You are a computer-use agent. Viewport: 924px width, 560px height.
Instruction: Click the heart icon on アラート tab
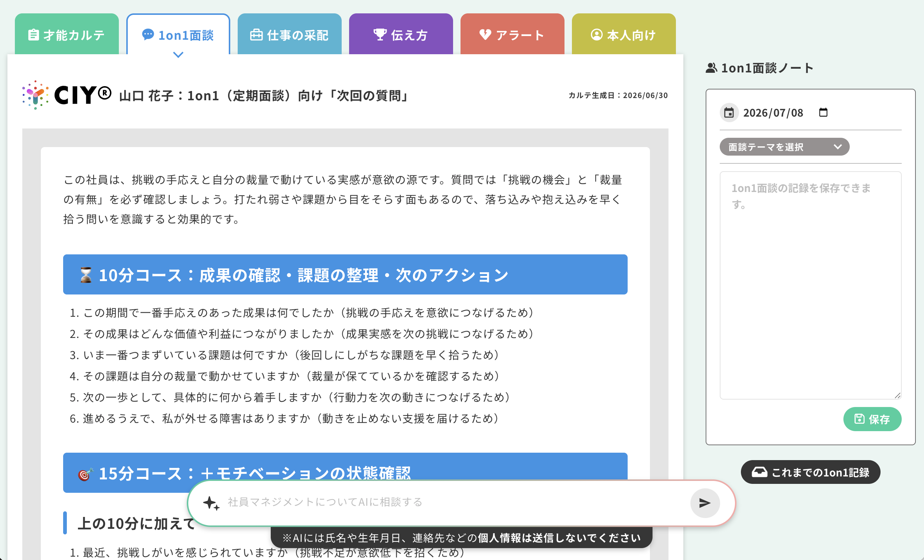pos(485,35)
